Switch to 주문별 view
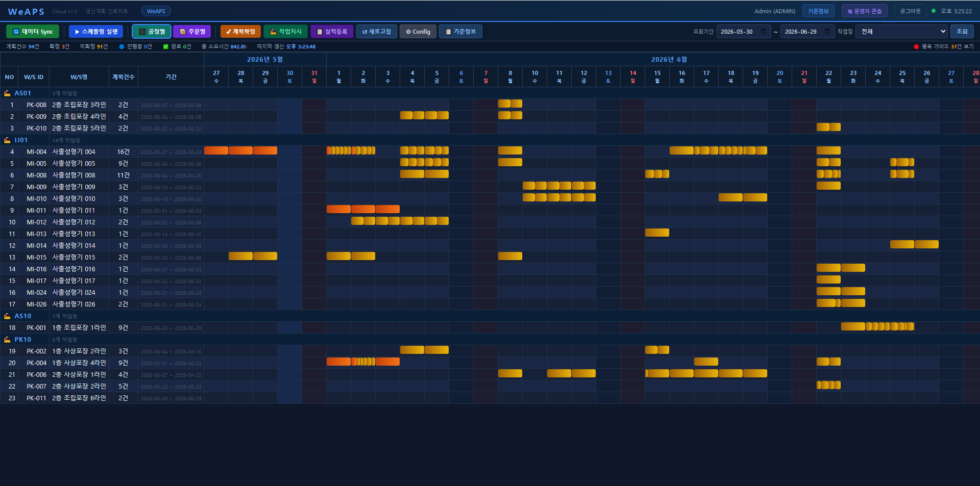This screenshot has height=486, width=980. tap(192, 32)
